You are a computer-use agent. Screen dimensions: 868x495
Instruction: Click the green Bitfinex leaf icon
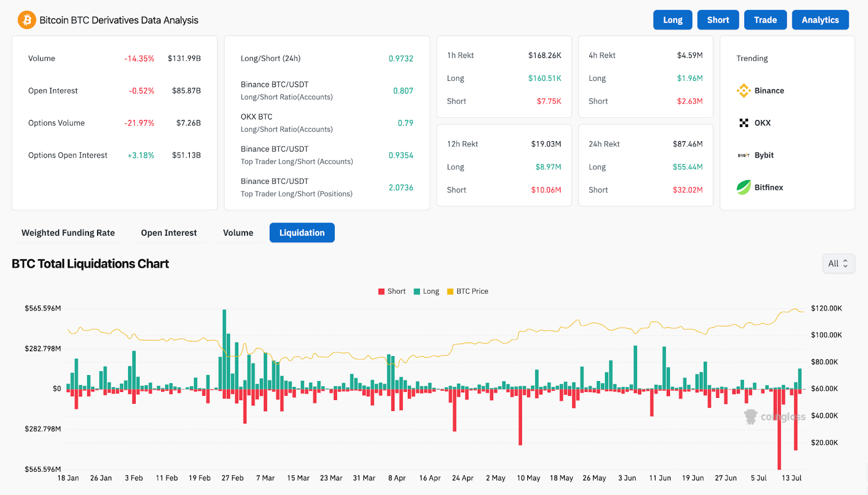(743, 187)
